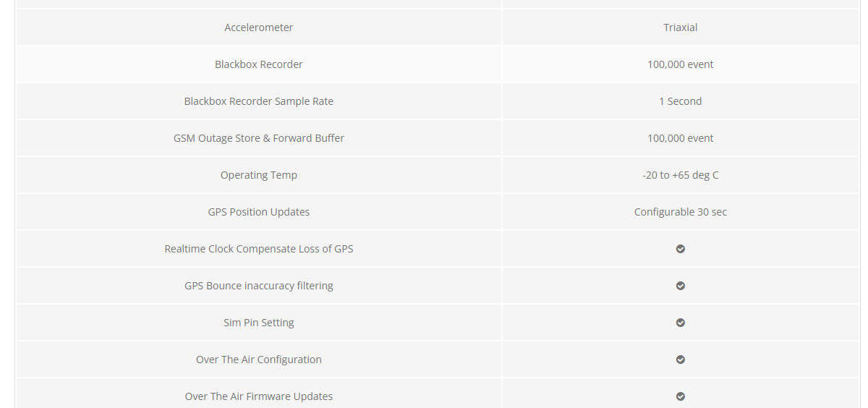Click the Blackbox Recorder label

259,64
